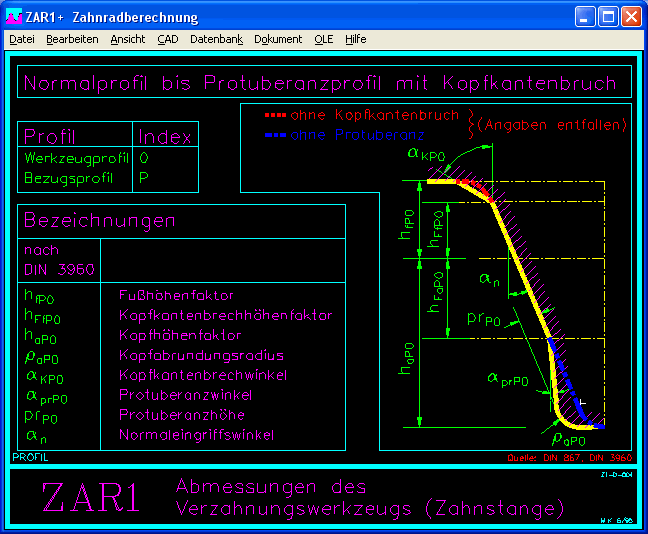This screenshot has height=534, width=648.
Task: Open the Ansicht menu
Action: [x=128, y=39]
